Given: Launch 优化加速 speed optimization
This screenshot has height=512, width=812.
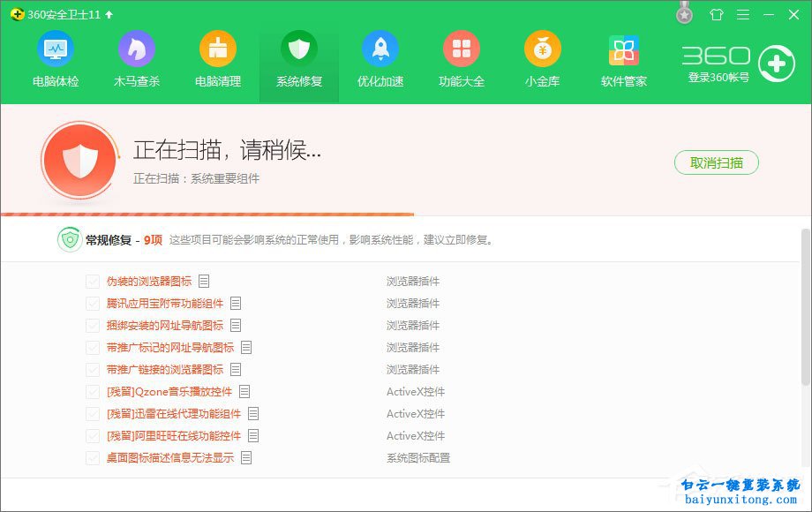Looking at the screenshot, I should pos(380,59).
